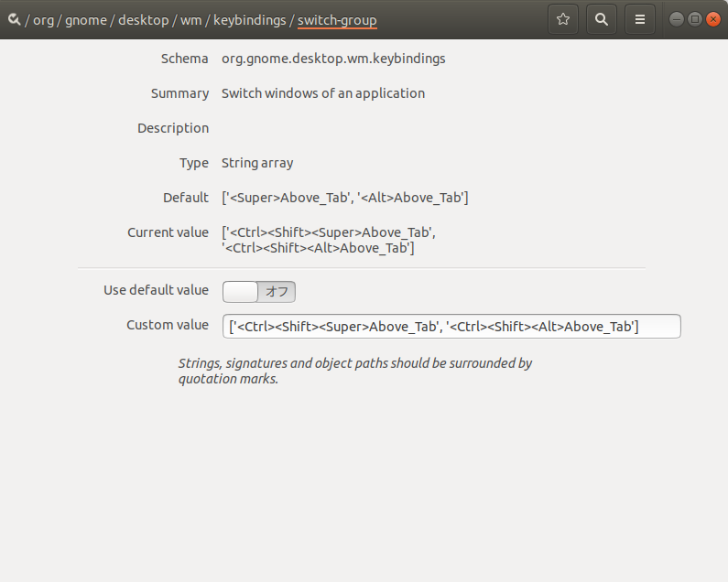Viewport: 728px width, 582px height.
Task: Click the 'Schema' label
Action: click(185, 59)
